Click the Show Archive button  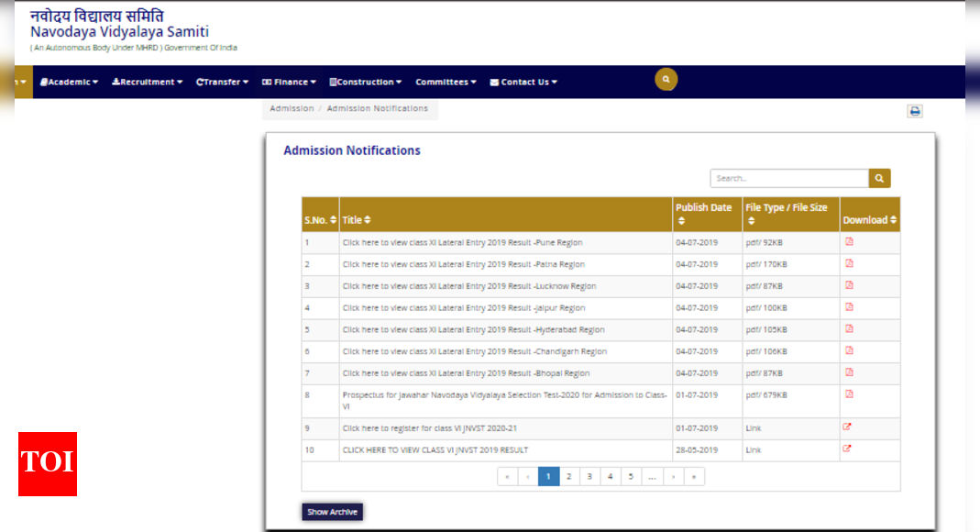coord(332,511)
